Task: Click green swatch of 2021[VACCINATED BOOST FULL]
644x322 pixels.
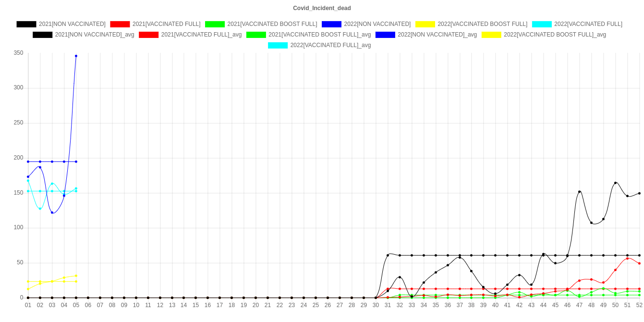Action: pyautogui.click(x=215, y=24)
